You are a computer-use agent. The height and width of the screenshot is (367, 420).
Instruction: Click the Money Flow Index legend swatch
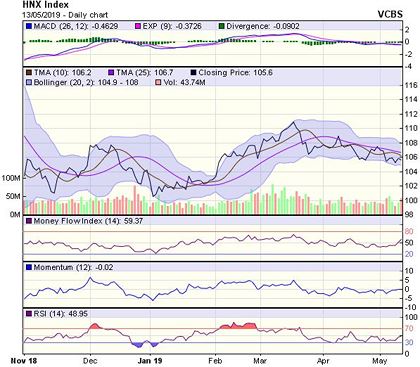click(x=29, y=221)
